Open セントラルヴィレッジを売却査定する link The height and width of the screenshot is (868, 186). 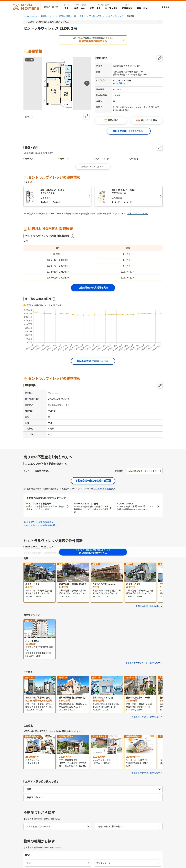click(38, 522)
